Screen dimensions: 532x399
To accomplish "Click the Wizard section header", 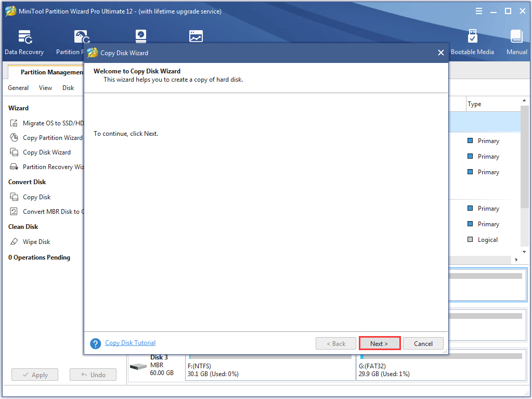I will pyautogui.click(x=18, y=108).
